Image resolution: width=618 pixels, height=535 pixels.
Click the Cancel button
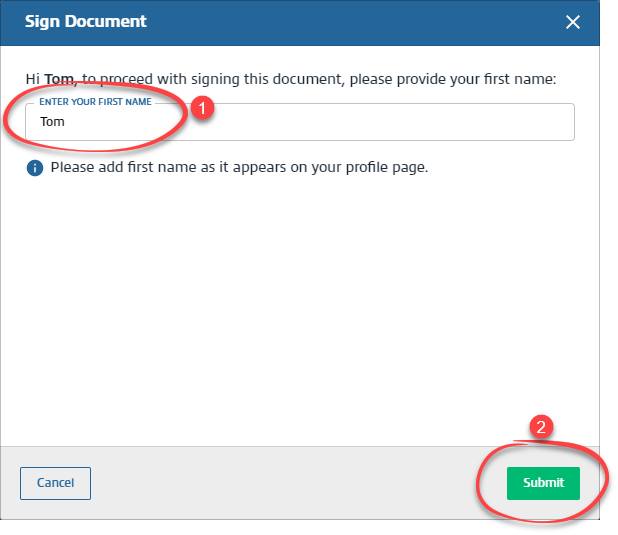tap(55, 483)
